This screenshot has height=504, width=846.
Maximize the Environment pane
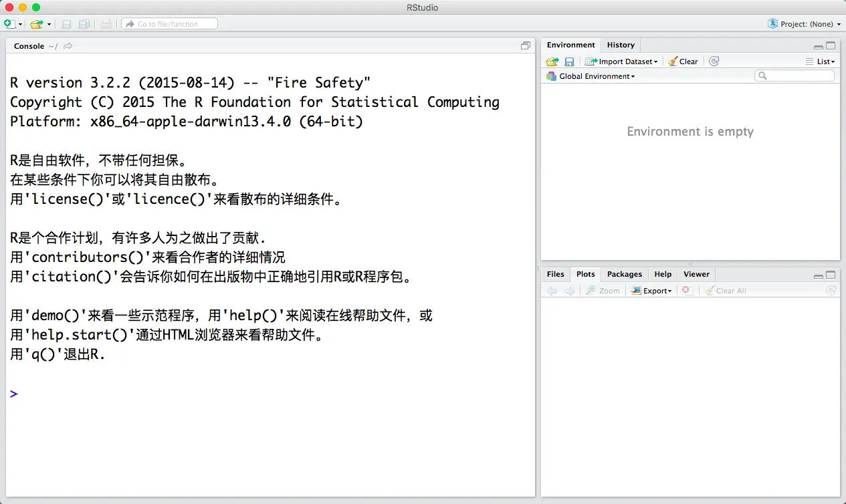pyautogui.click(x=831, y=46)
